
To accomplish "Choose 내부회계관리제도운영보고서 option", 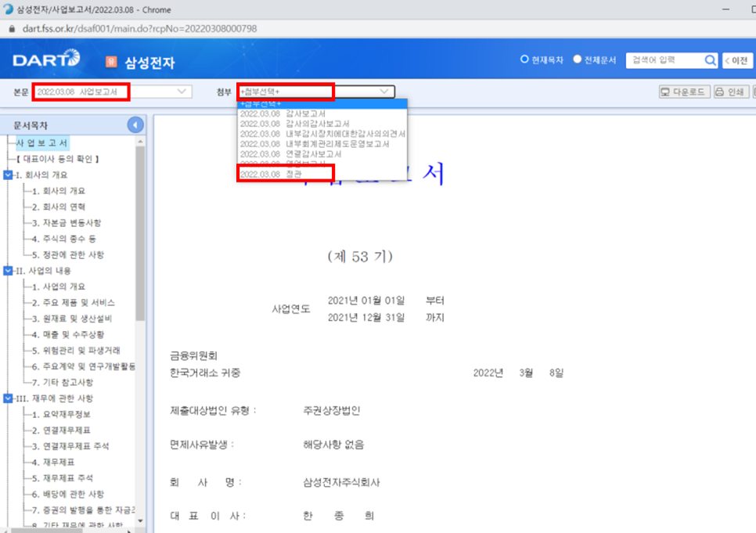I will tap(322, 144).
